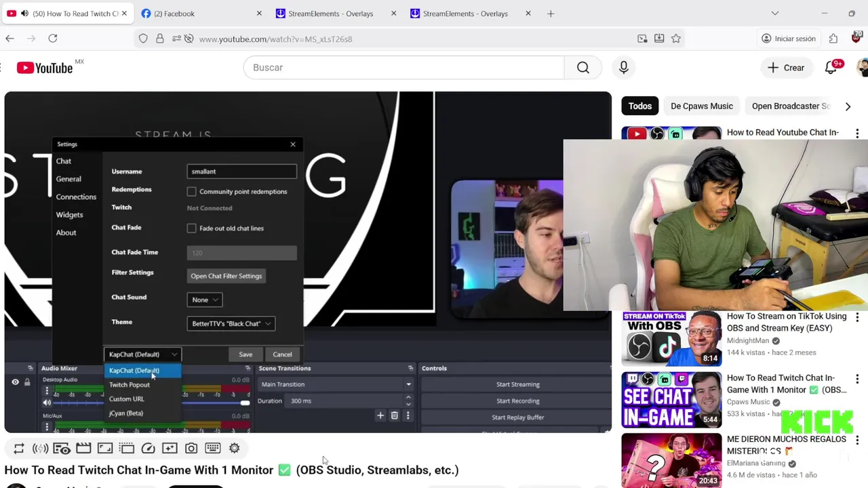The height and width of the screenshot is (488, 868).
Task: Open the extension settings gear icon
Action: (x=235, y=448)
